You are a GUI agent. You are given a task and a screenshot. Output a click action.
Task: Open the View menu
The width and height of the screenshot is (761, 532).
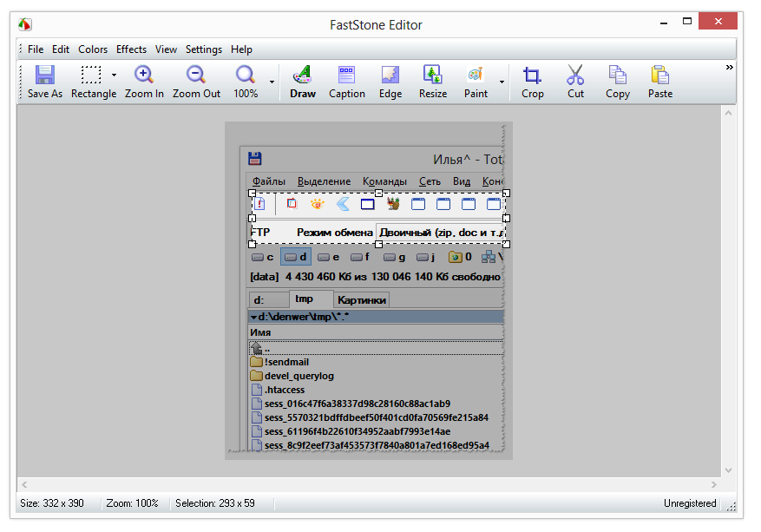pyautogui.click(x=166, y=49)
